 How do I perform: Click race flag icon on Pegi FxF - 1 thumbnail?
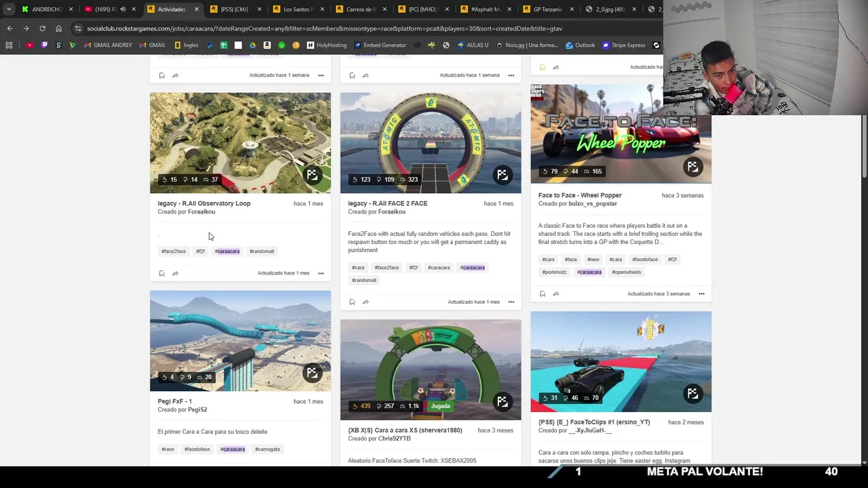pos(312,373)
